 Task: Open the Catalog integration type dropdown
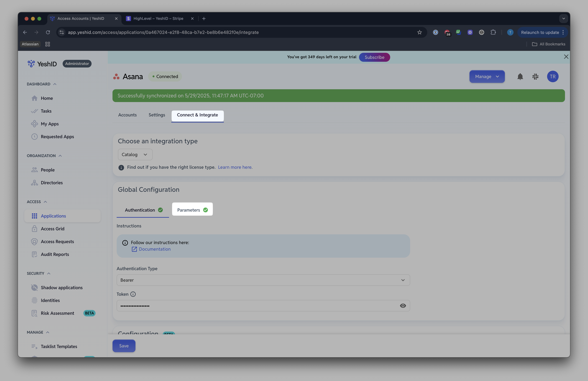pos(135,155)
